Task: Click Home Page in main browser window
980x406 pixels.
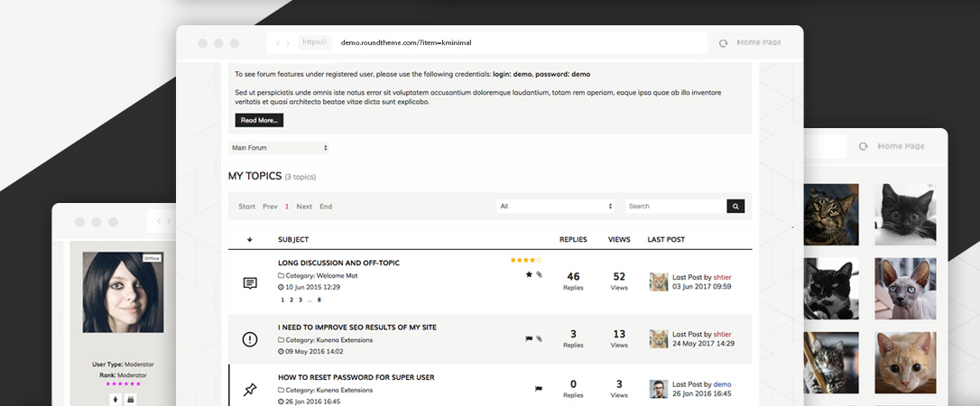Action: (x=759, y=42)
